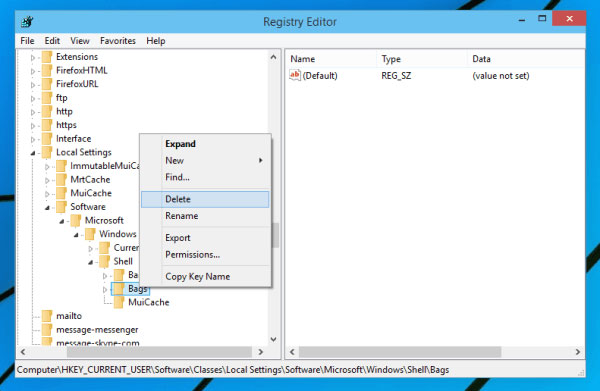Click the MuiCache folder icon under Shell
This screenshot has height=391, width=600.
[119, 302]
